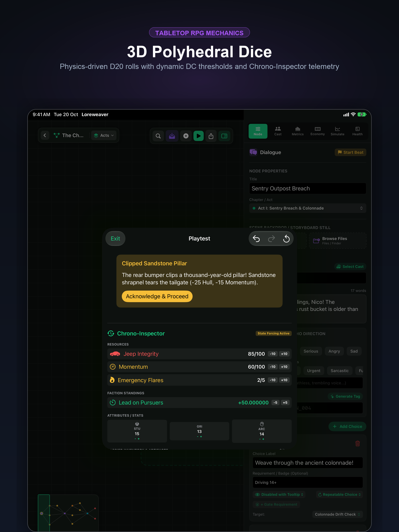This screenshot has width=399, height=532.
Task: Exit the Playtest panel
Action: [x=115, y=239]
